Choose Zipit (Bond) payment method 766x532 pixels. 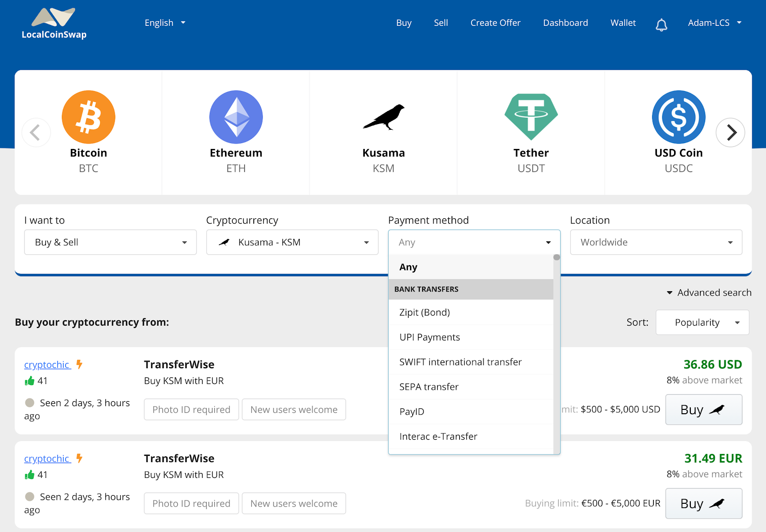(x=471, y=312)
